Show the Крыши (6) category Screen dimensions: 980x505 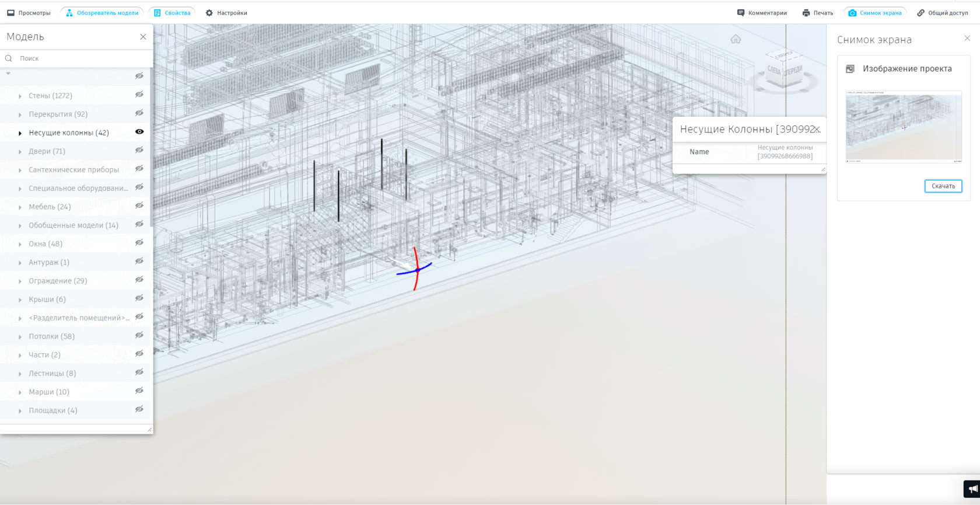(x=139, y=298)
